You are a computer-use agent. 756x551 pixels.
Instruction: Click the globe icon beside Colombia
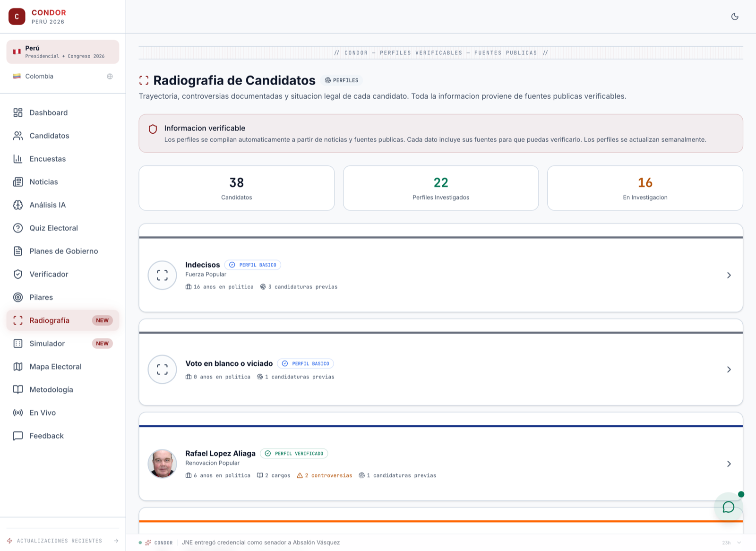coord(110,77)
